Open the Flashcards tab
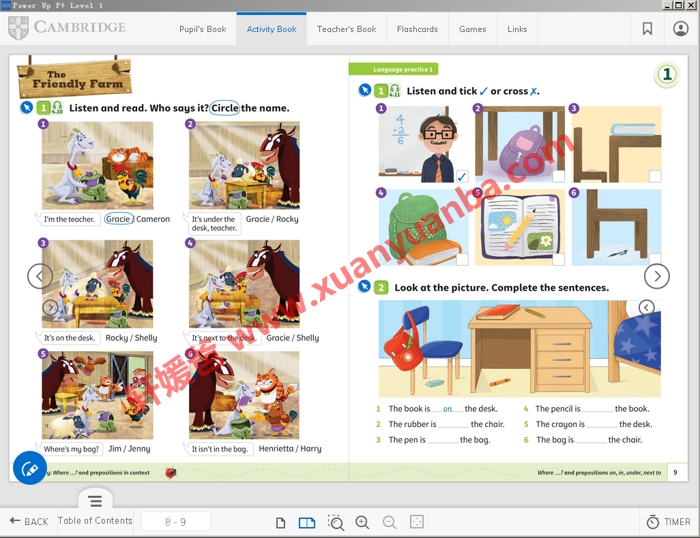 pyautogui.click(x=417, y=29)
